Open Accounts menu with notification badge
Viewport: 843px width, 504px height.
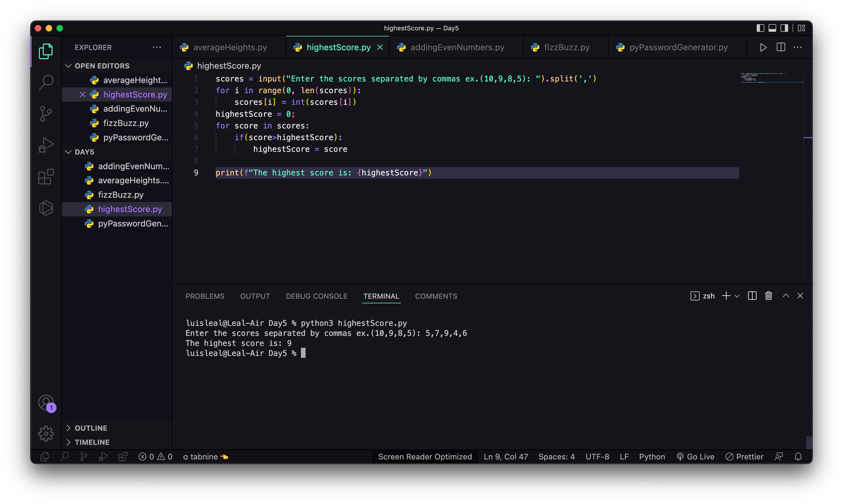pyautogui.click(x=46, y=403)
